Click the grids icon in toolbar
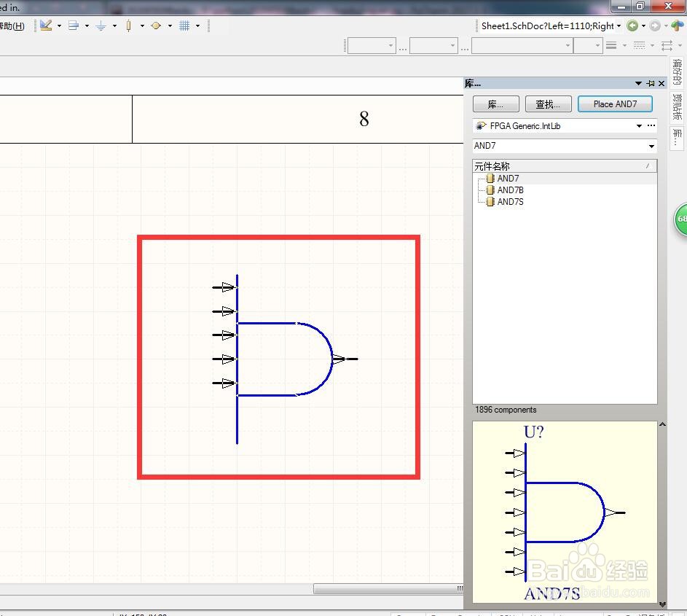Image resolution: width=687 pixels, height=616 pixels. [x=184, y=26]
